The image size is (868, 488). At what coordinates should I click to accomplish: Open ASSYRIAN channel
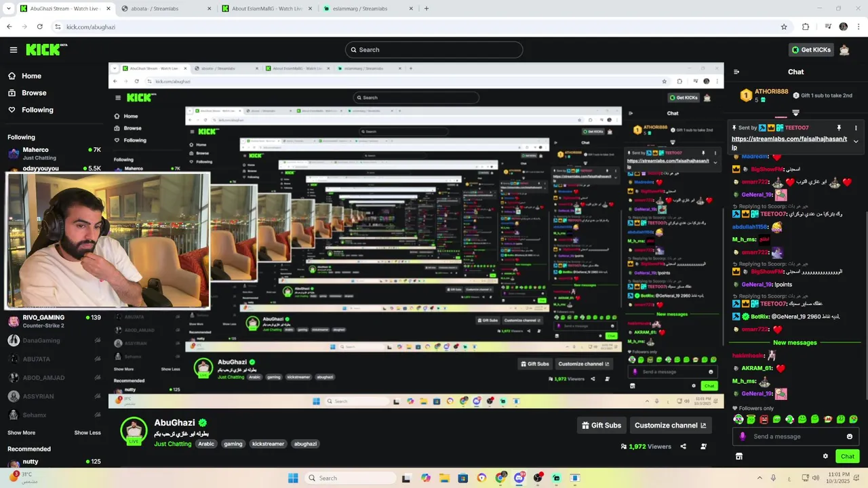(x=54, y=396)
